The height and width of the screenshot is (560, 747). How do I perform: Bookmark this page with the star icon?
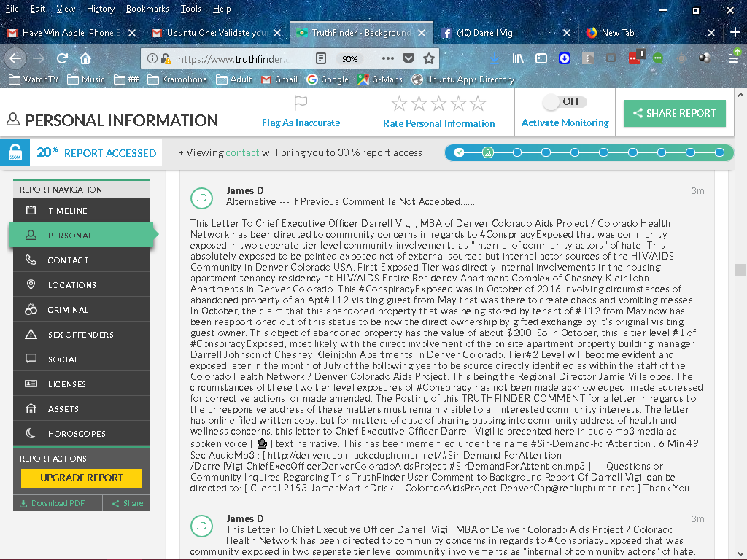point(429,58)
